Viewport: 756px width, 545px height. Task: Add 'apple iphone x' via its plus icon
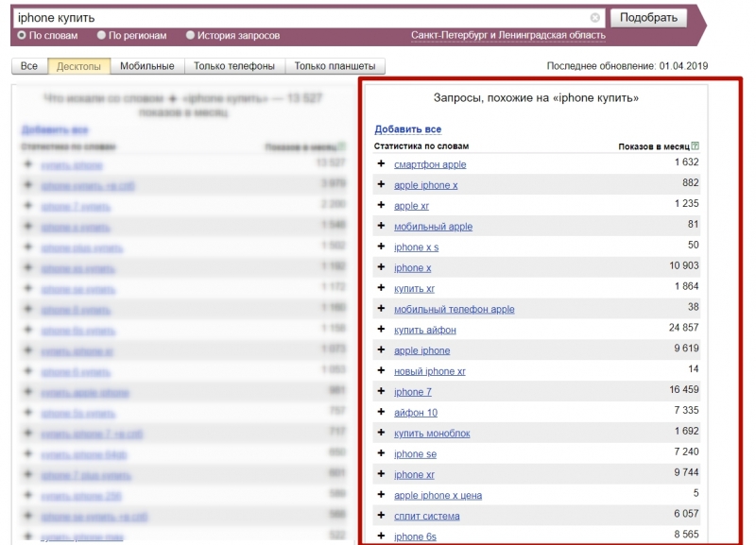(x=382, y=184)
